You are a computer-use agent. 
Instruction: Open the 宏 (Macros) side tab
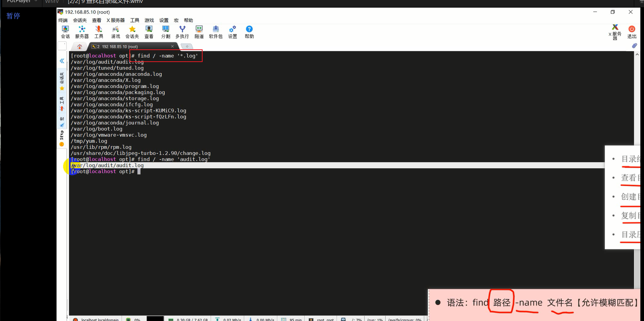(62, 122)
